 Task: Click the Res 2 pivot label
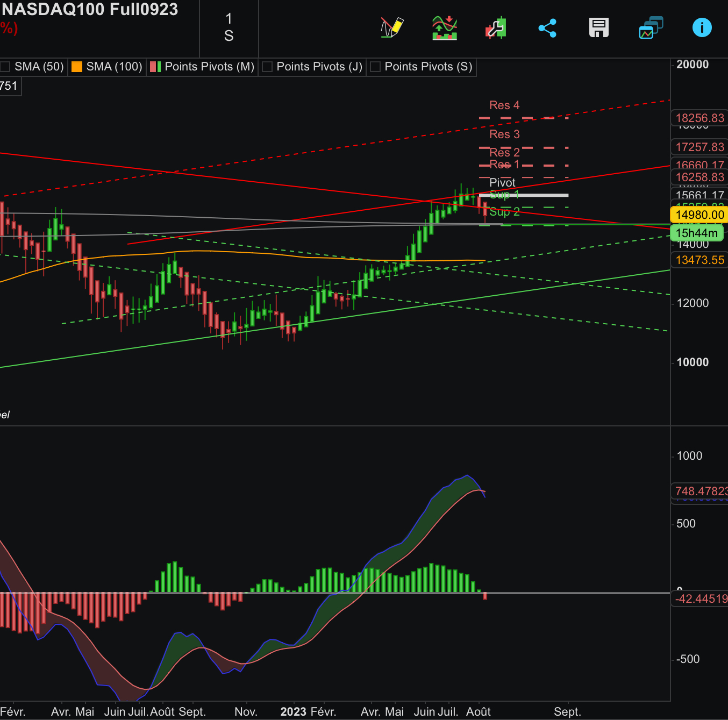tap(504, 153)
